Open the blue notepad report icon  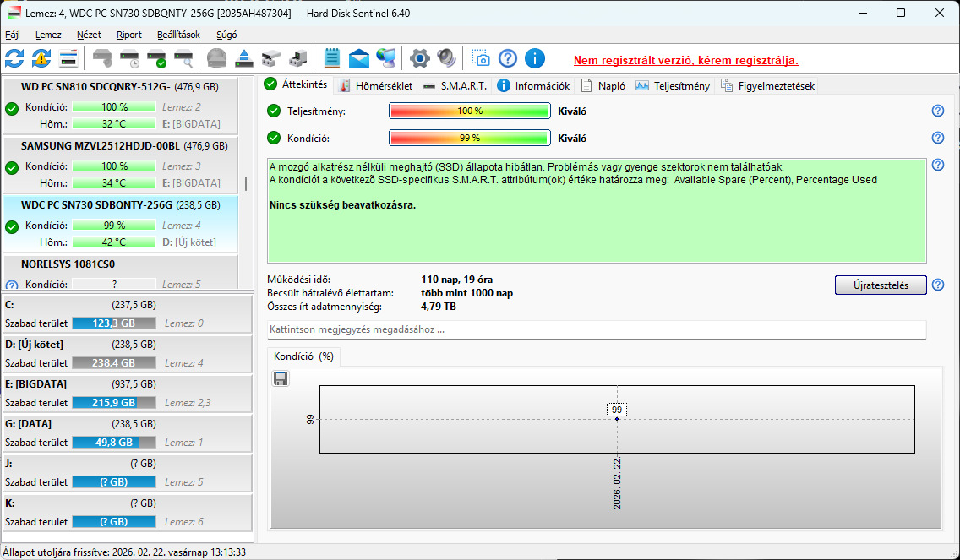[x=332, y=59]
